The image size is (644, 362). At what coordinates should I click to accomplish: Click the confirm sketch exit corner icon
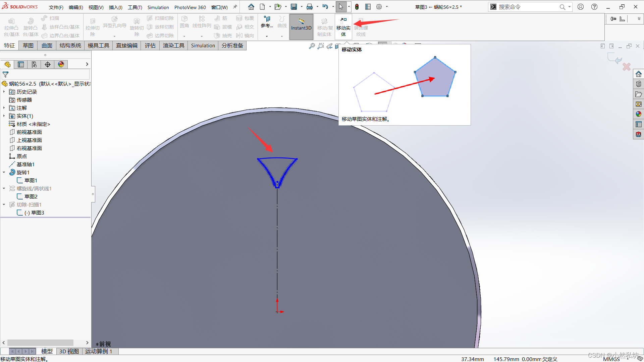pos(614,58)
